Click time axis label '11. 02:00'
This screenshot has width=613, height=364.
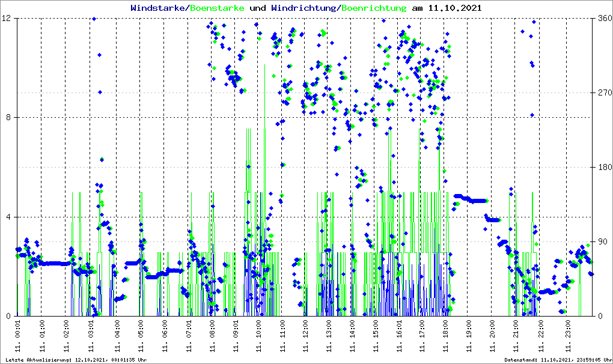66,336
